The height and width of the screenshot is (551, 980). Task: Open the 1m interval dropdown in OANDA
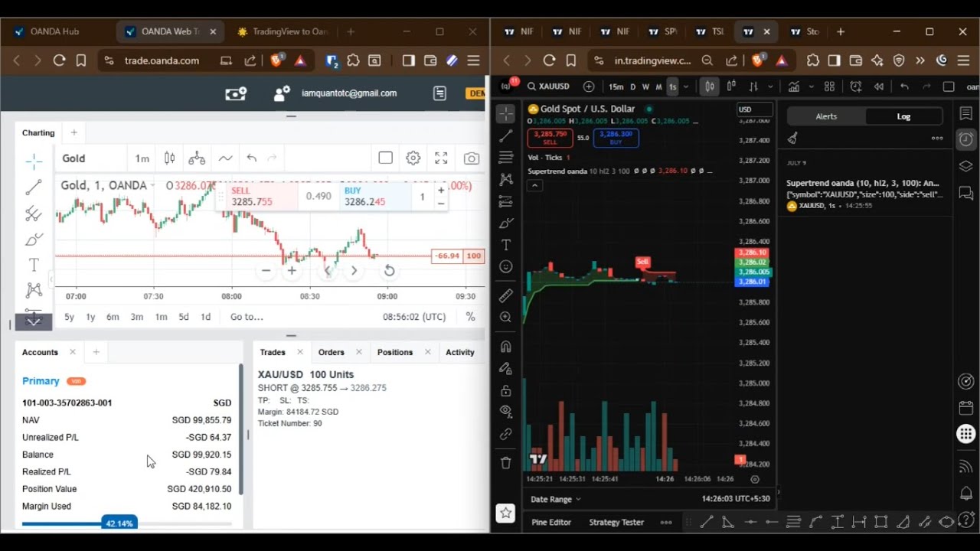tap(142, 158)
